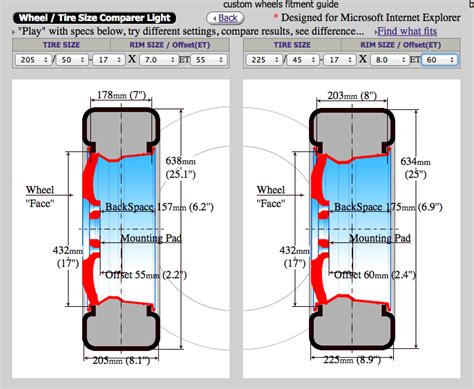Click the BackSpace 175mm (6.9") label
Viewport: 474px width, 389px height.
[388, 207]
